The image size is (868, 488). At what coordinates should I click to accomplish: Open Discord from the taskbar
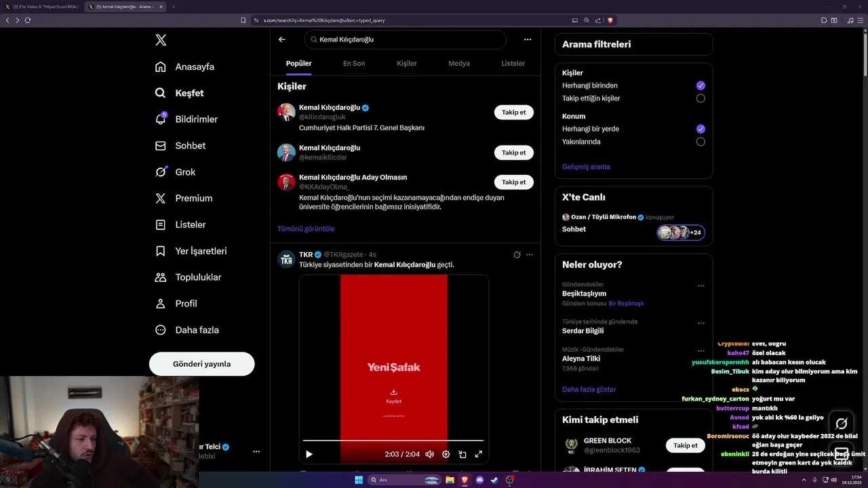(480, 480)
